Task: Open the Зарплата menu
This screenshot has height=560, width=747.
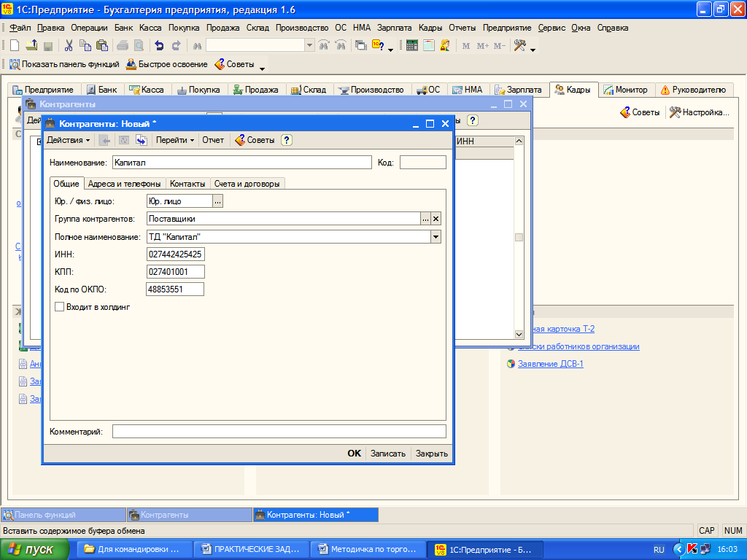Action: (394, 28)
